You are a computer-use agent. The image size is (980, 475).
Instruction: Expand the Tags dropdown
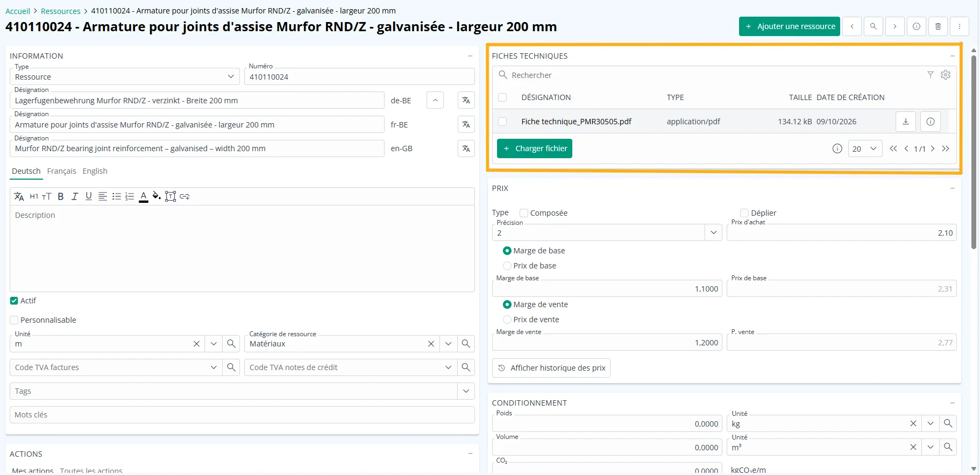click(x=466, y=391)
